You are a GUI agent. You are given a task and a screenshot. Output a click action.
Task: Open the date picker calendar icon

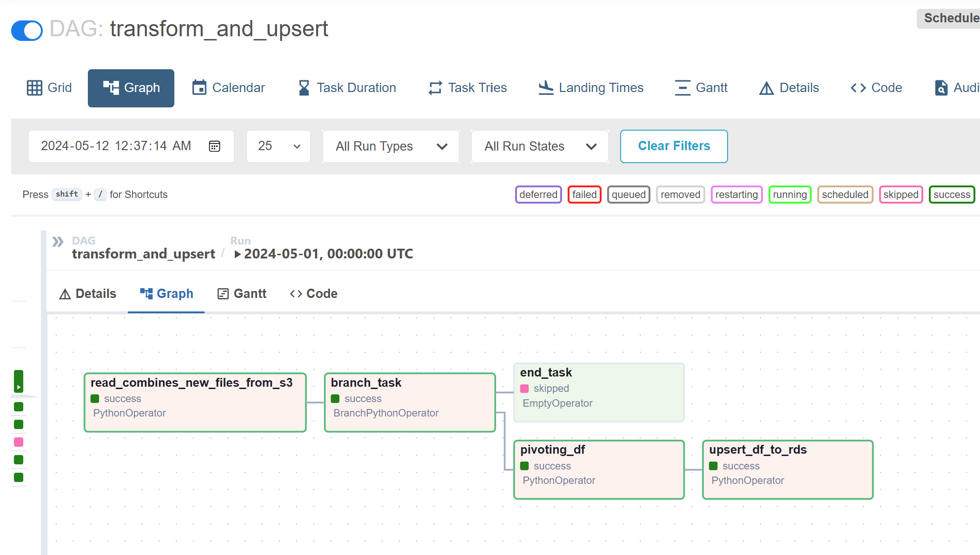(x=214, y=146)
